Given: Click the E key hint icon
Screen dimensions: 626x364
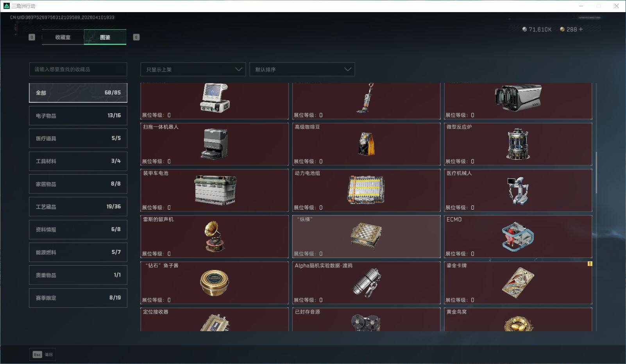Looking at the screenshot, I should tap(136, 37).
